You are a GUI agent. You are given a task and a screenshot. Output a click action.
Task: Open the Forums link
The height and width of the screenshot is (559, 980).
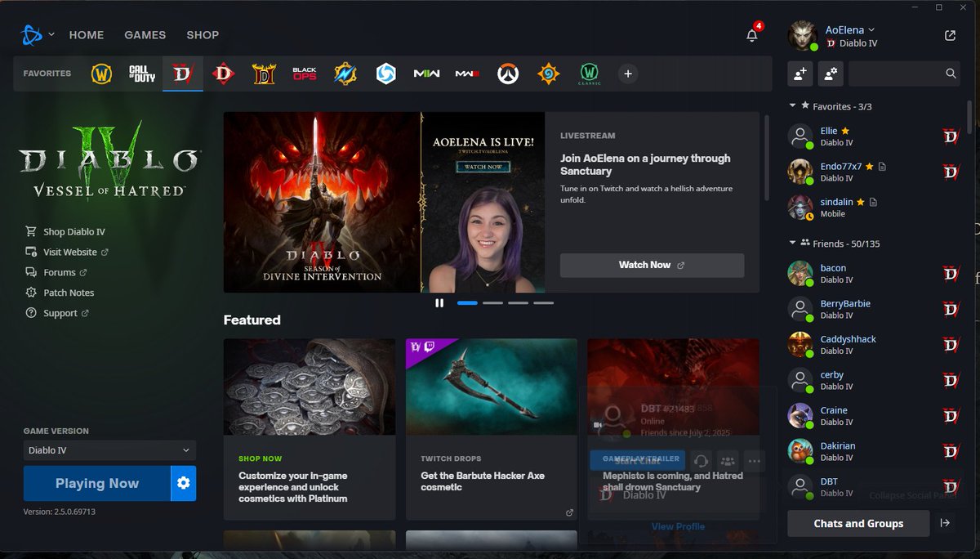click(x=56, y=273)
